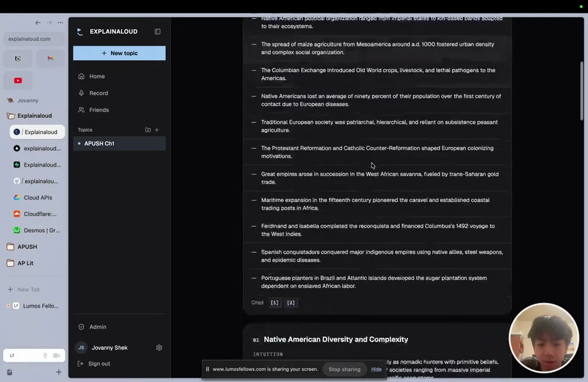Click the page's vertical scrollbar
This screenshot has height=382, width=588.
[x=582, y=91]
